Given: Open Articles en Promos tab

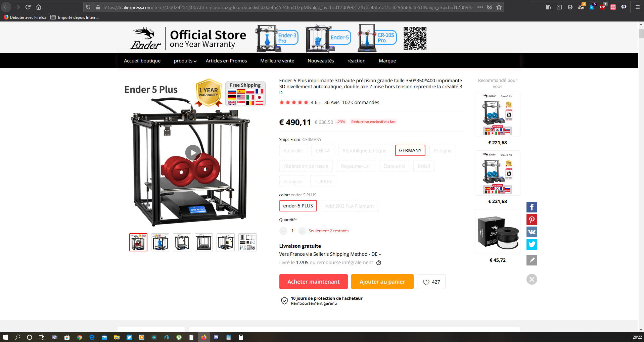Looking at the screenshot, I should 226,61.
